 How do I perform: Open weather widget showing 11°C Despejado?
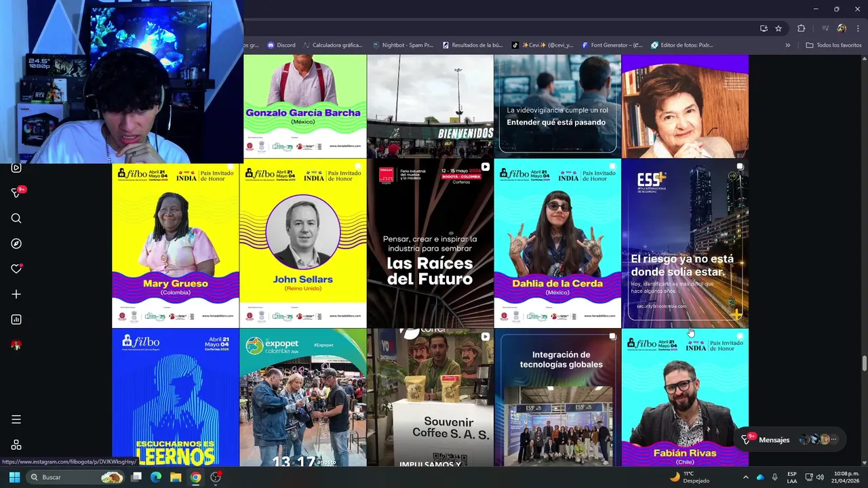coord(689,477)
